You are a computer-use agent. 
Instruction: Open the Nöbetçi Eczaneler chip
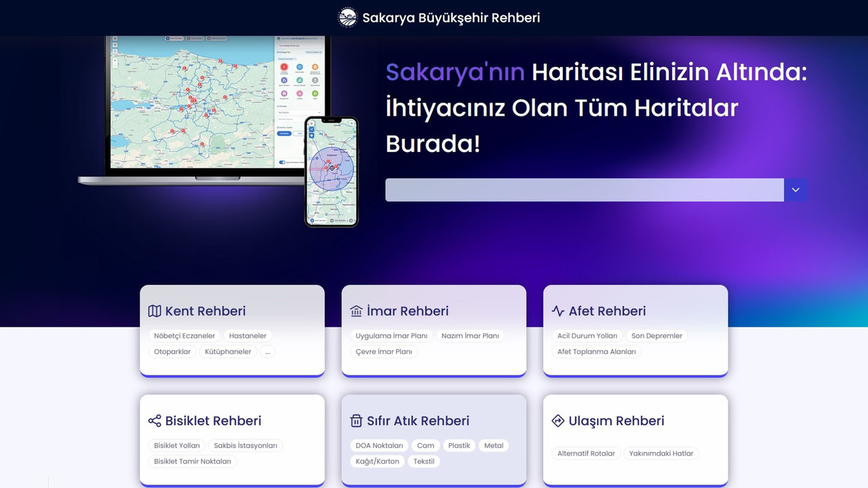(184, 335)
